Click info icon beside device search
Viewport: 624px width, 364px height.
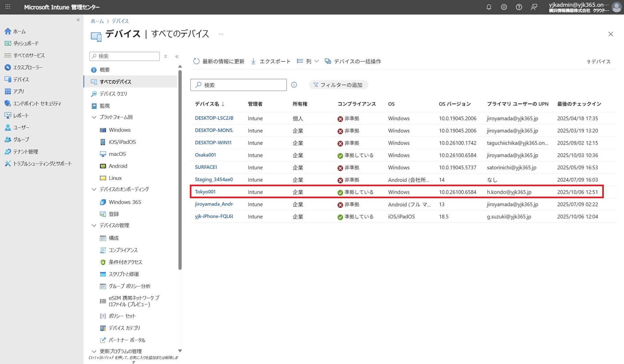pos(294,85)
